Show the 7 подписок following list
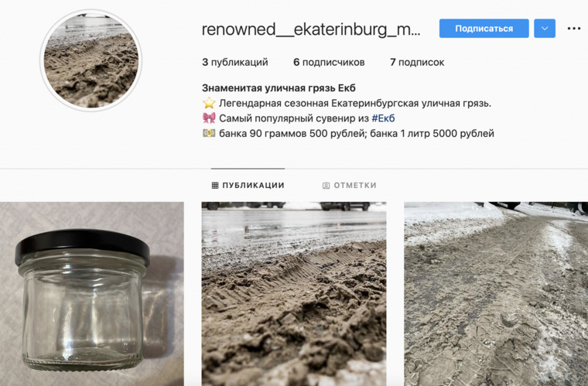The width and height of the screenshot is (588, 386). pos(417,62)
